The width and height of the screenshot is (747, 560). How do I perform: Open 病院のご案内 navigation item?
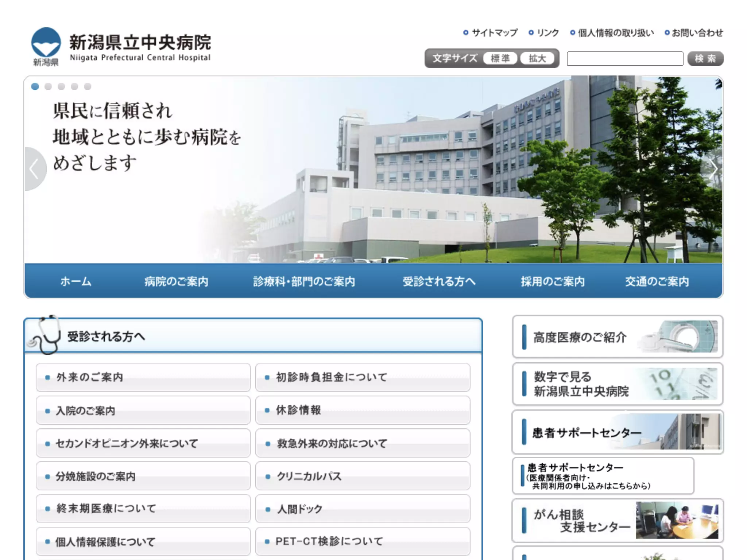(176, 281)
